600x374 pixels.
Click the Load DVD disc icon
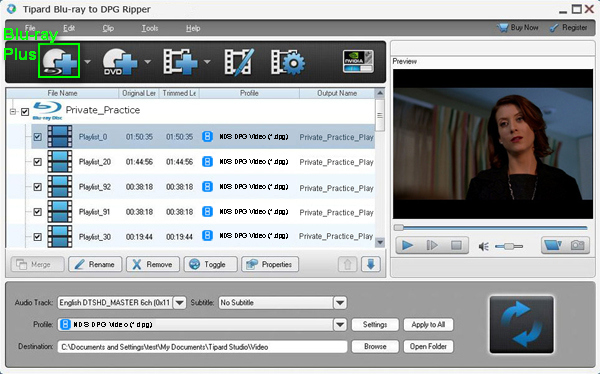click(120, 62)
